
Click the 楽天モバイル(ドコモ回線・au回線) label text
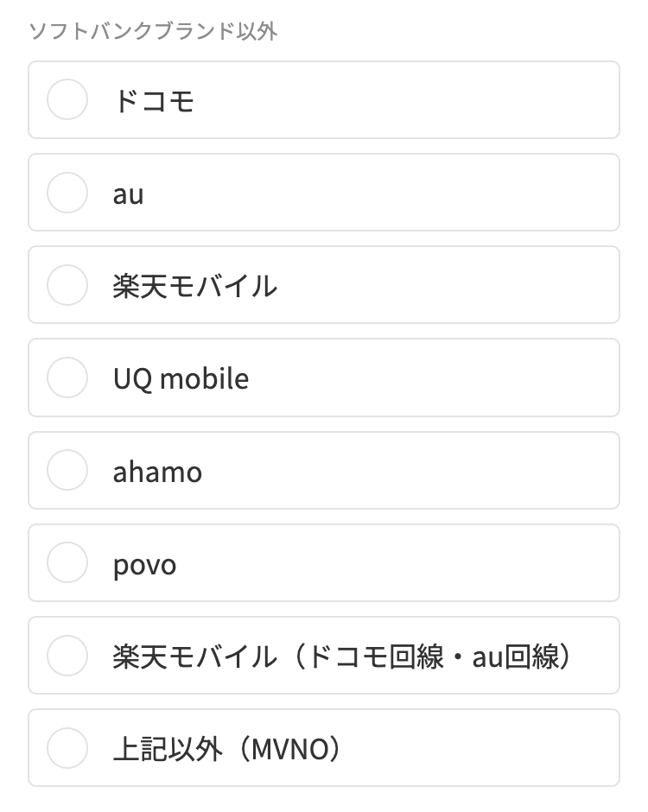click(x=342, y=657)
